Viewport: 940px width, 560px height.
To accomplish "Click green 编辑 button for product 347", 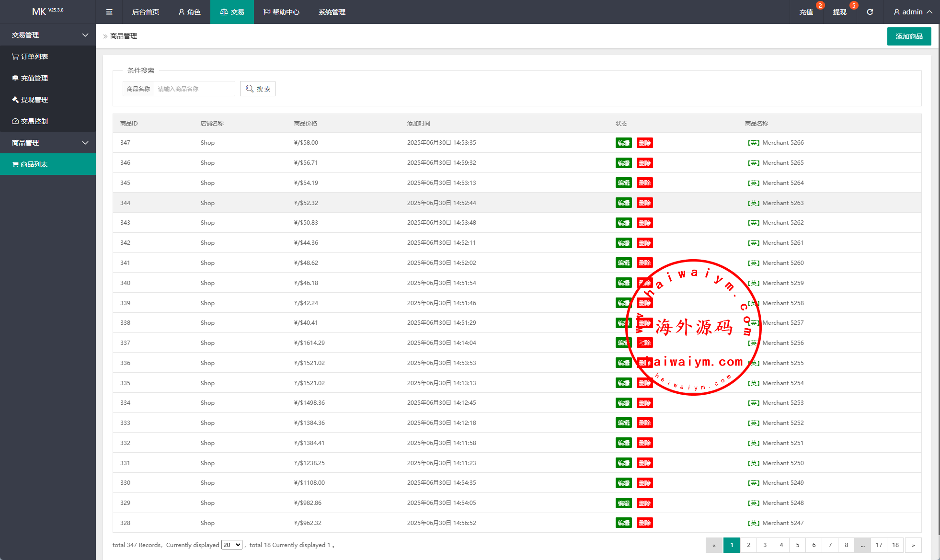I will tap(623, 143).
